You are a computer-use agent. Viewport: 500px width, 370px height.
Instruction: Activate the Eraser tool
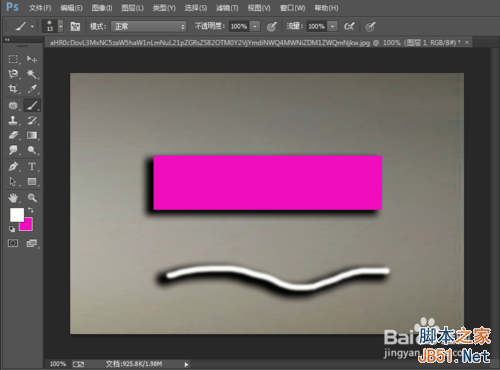pyautogui.click(x=13, y=135)
